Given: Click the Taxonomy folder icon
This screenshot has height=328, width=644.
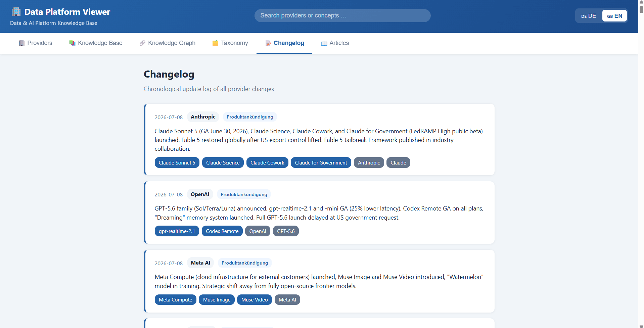Looking at the screenshot, I should coord(215,43).
